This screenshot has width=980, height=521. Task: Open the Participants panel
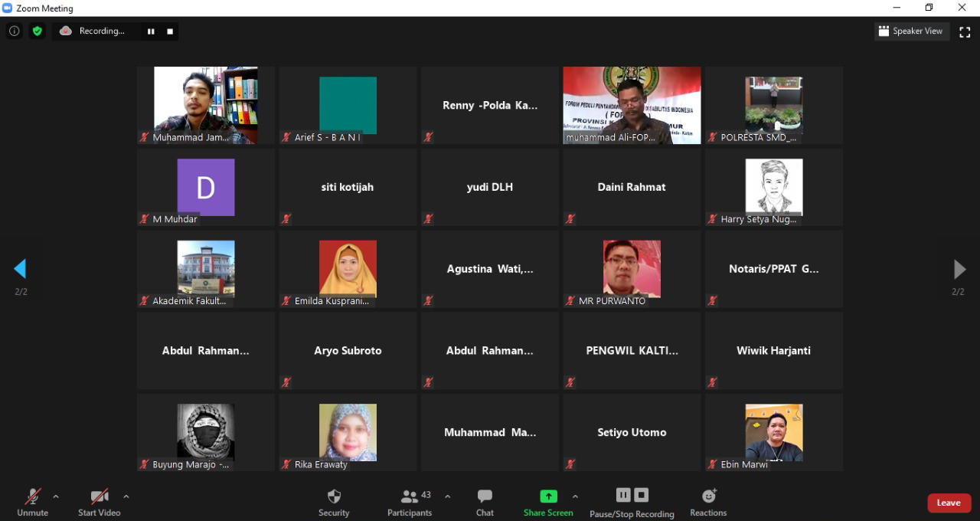pyautogui.click(x=410, y=502)
